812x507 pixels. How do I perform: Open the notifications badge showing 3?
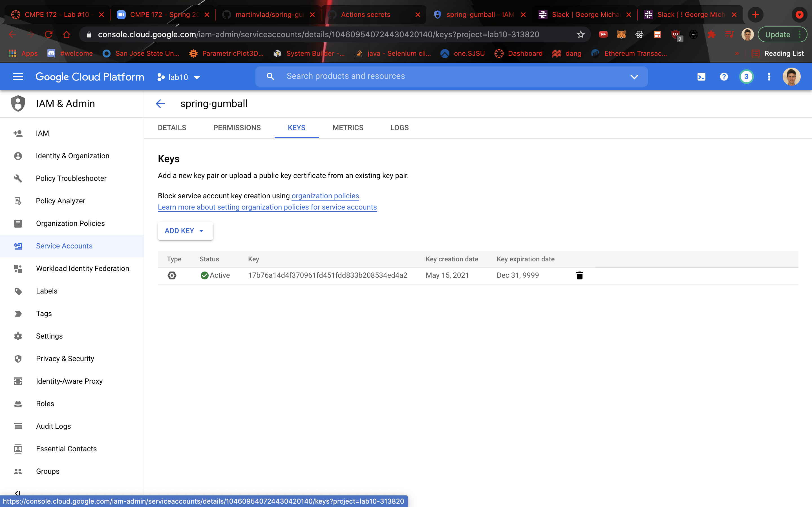click(746, 77)
